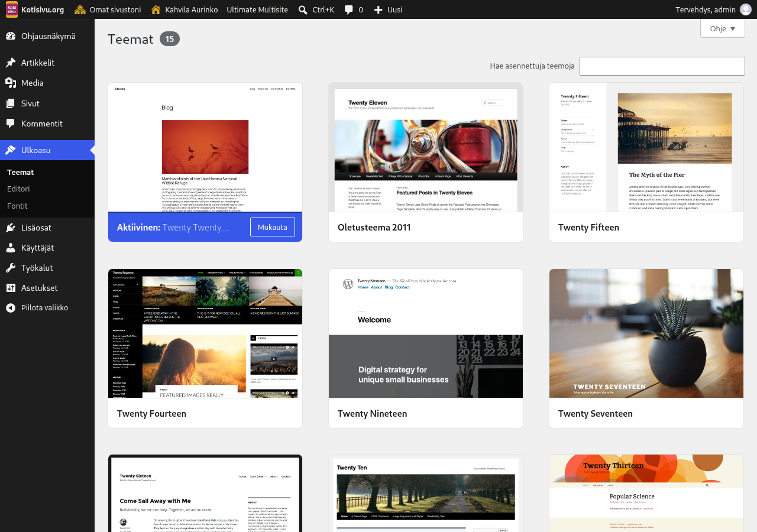This screenshot has height=532, width=757.
Task: Click the Ohjausnäkymä dashboard icon
Action: click(11, 36)
